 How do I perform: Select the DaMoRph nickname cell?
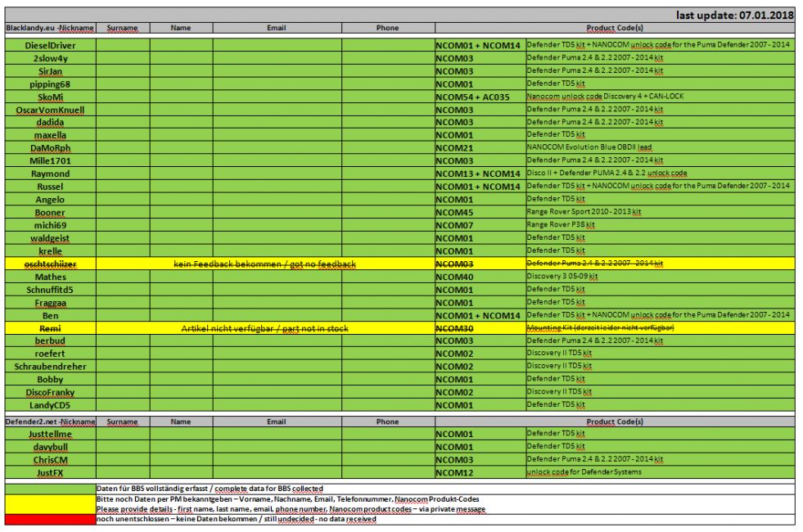click(x=50, y=148)
